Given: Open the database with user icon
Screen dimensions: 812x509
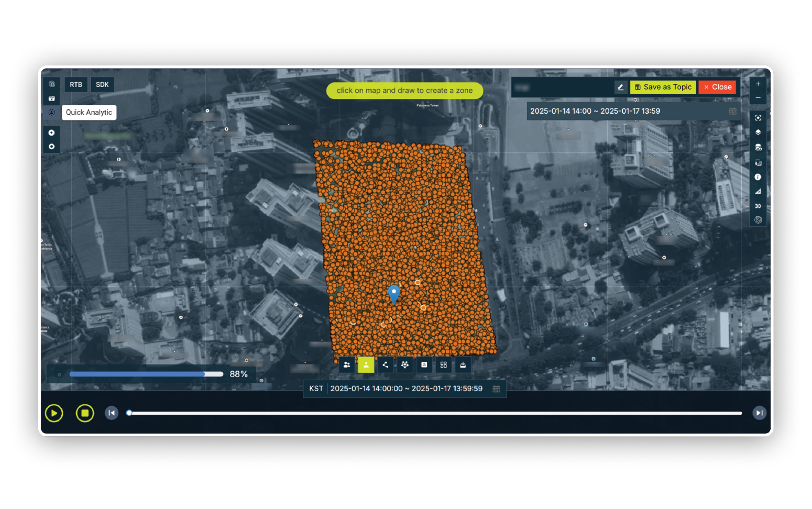Looking at the screenshot, I should point(758,148).
